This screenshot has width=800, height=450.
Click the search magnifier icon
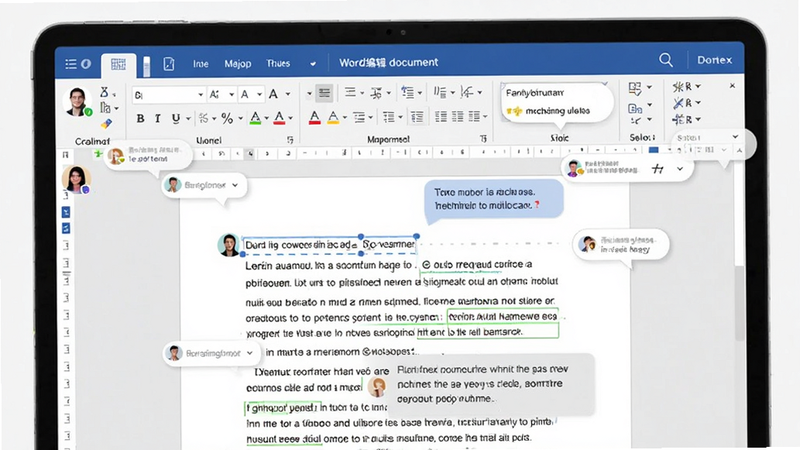pos(666,60)
